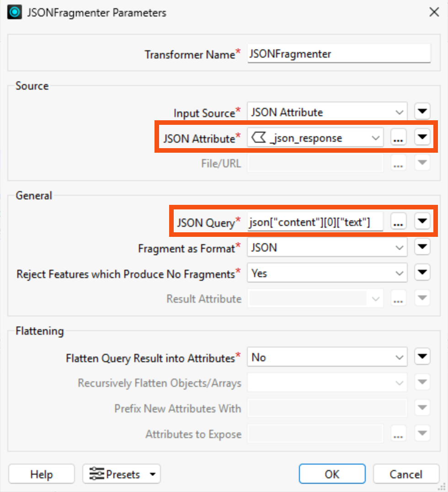Open black arrow menu beside Fragment as Format

[x=422, y=246]
